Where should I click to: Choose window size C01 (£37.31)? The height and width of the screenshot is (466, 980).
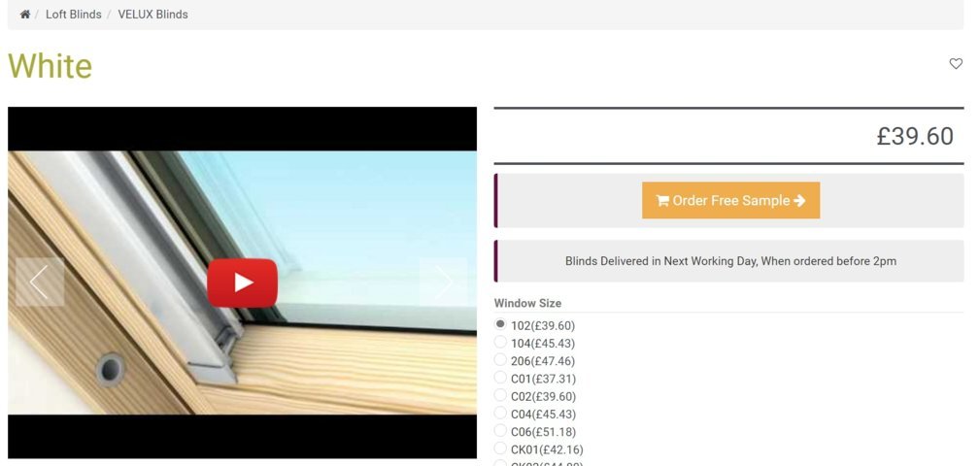(x=500, y=378)
